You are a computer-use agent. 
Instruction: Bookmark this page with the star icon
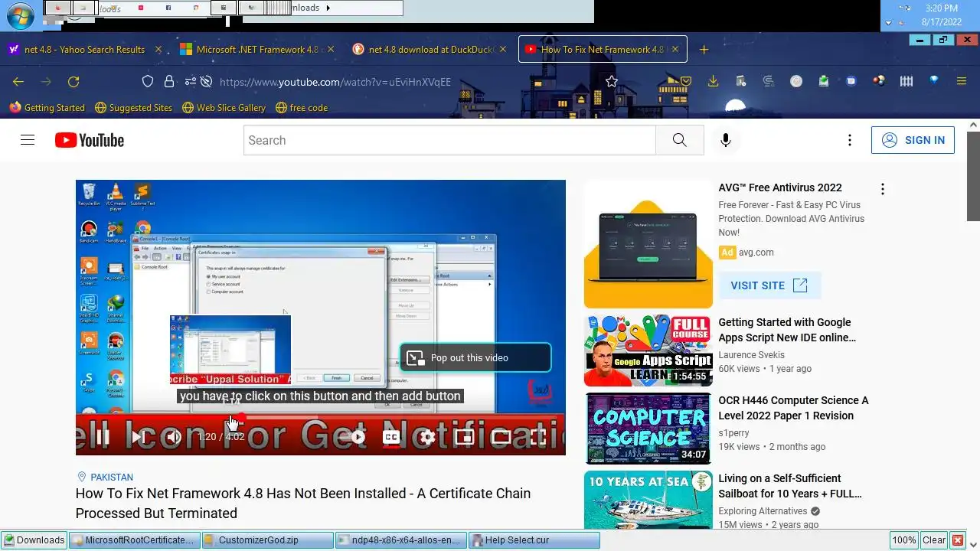pos(611,82)
